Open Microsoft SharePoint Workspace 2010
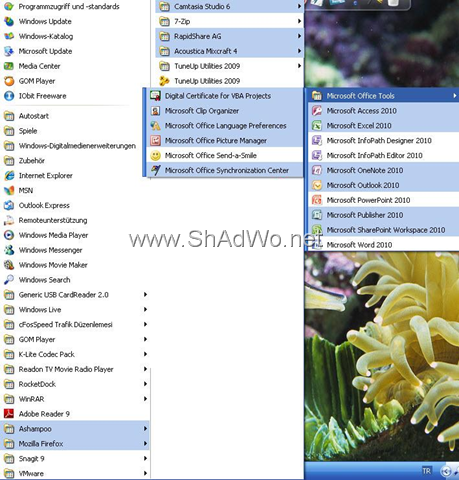The image size is (459, 480). 383,230
